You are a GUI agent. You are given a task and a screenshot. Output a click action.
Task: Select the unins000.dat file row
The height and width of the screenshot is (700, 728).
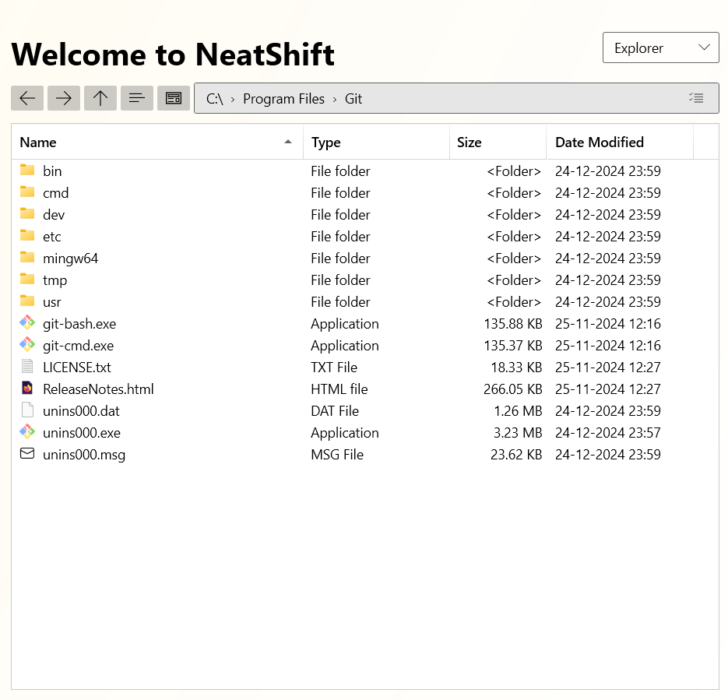pyautogui.click(x=82, y=410)
